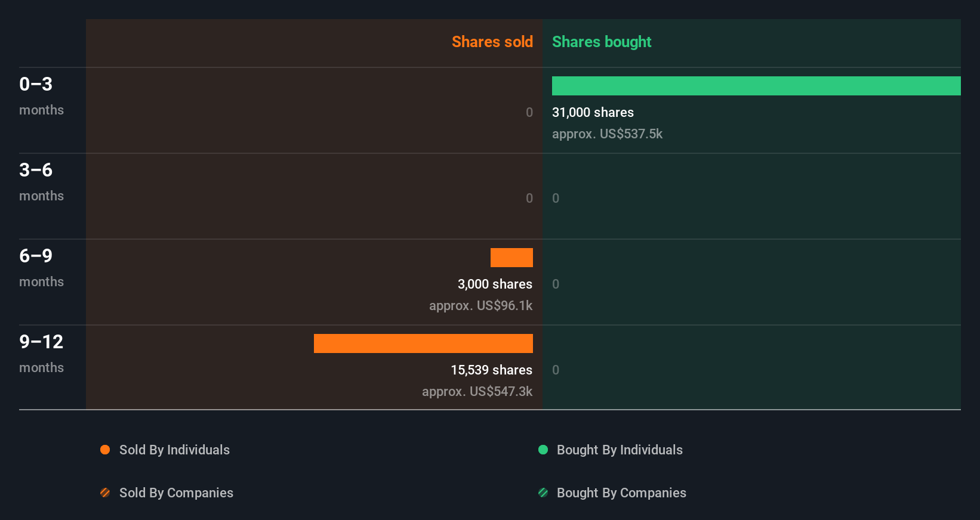980x520 pixels.
Task: Click the approx. US$537.5k amount
Action: (x=607, y=134)
